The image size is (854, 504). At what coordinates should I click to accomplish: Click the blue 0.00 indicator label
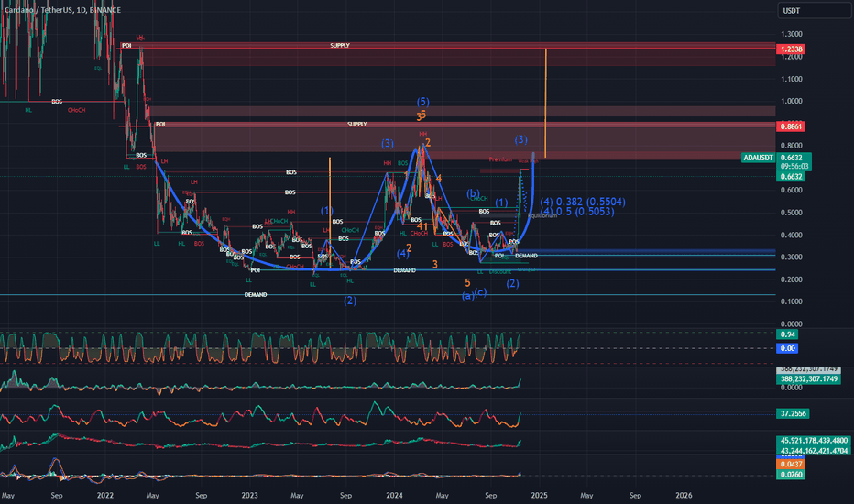click(x=787, y=348)
